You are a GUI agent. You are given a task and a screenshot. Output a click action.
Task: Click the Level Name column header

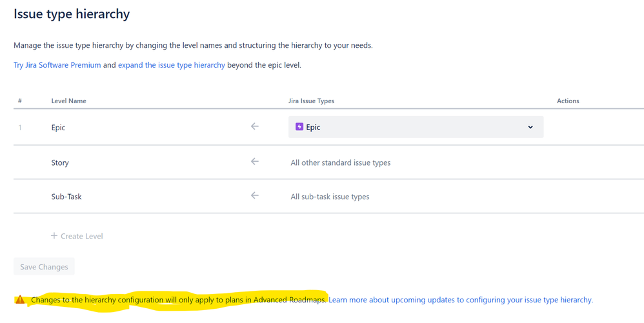pos(68,101)
